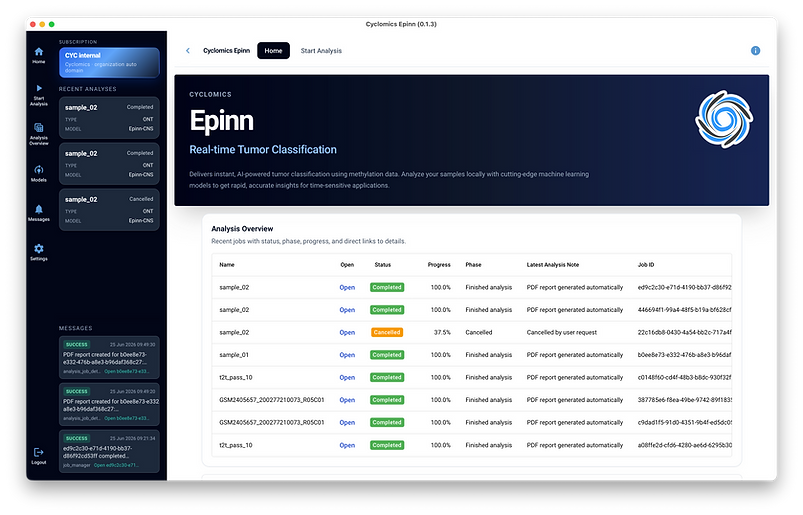Click the 37.5% progress value
Viewport: 803px width, 515px height.
point(442,333)
